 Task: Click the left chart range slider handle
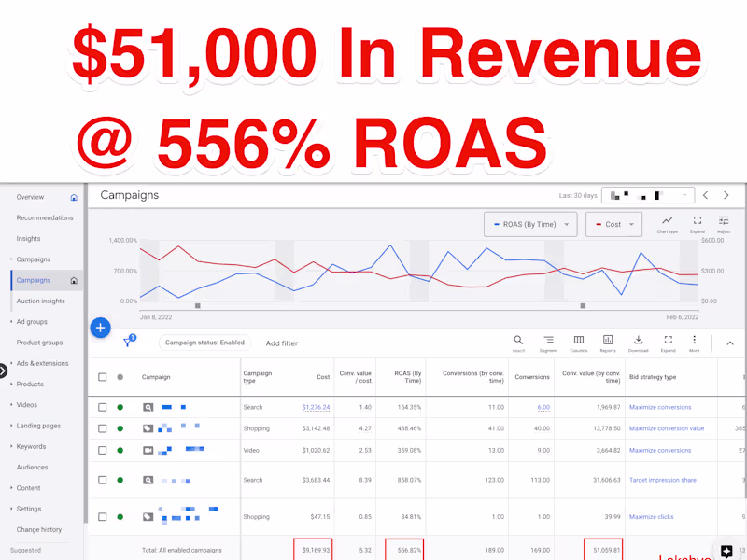[198, 306]
